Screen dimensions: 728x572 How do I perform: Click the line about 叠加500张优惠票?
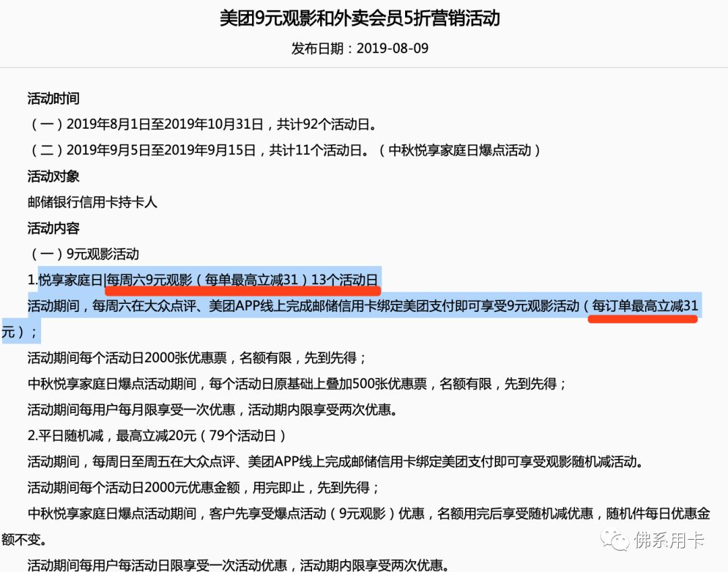pos(297,383)
